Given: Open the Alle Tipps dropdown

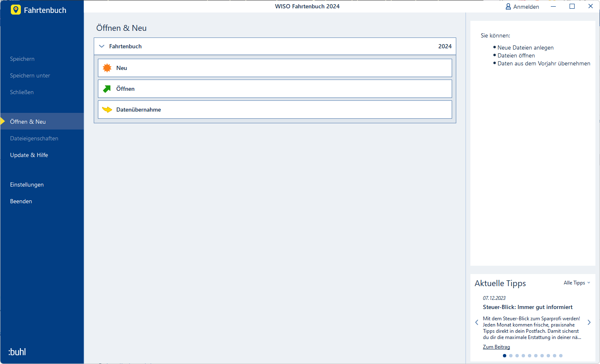Looking at the screenshot, I should (x=577, y=283).
